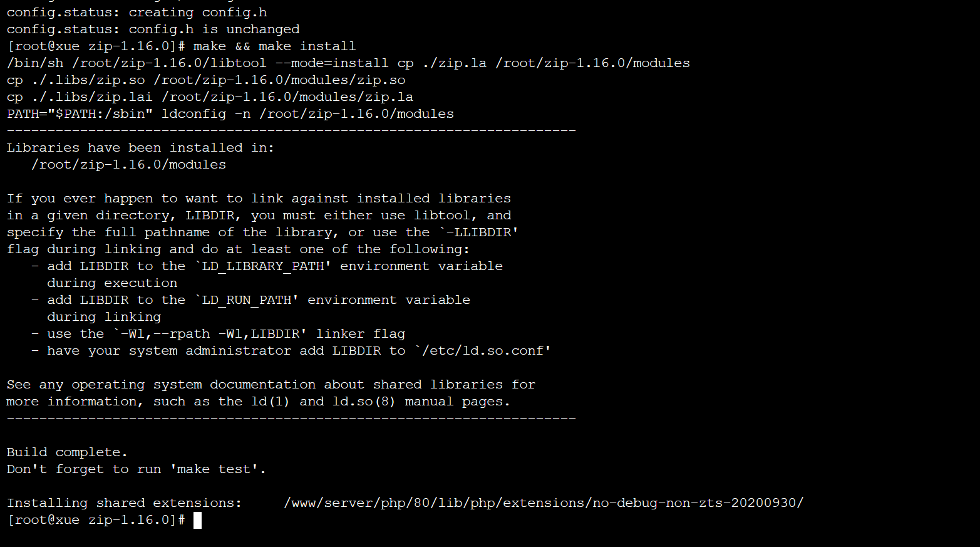The height and width of the screenshot is (547, 980).
Task: Click the terminal cursor block at the prompt
Action: tap(197, 520)
